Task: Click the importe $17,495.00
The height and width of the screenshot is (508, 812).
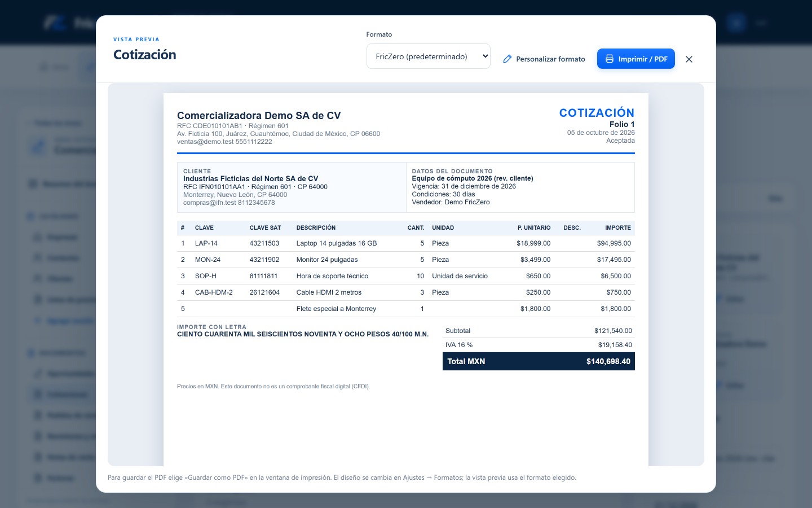Action: point(614,260)
